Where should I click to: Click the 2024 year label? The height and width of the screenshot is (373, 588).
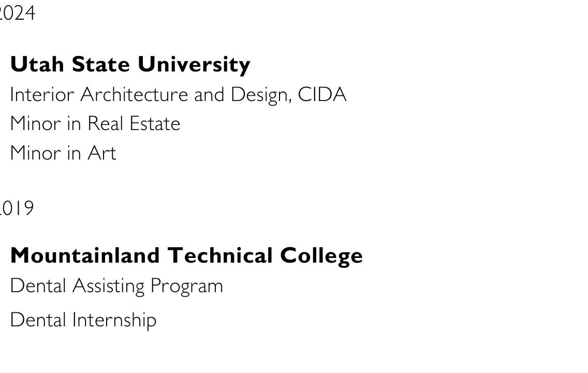coord(17,13)
